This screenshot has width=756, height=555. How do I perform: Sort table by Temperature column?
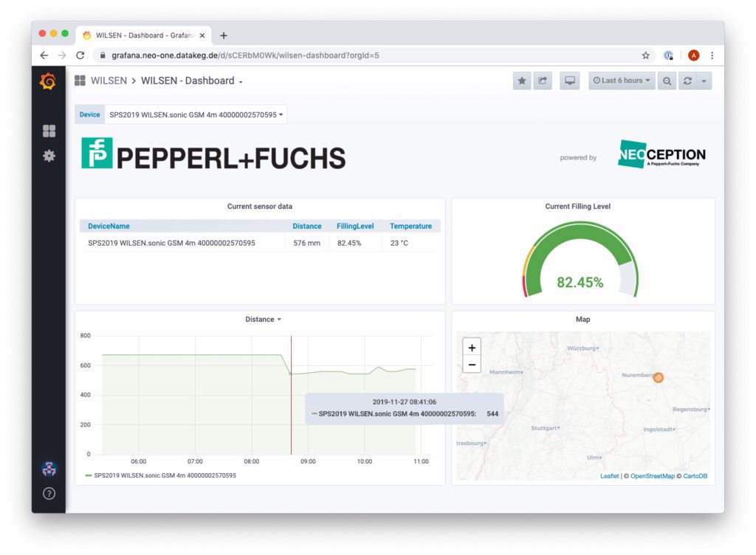coord(410,226)
